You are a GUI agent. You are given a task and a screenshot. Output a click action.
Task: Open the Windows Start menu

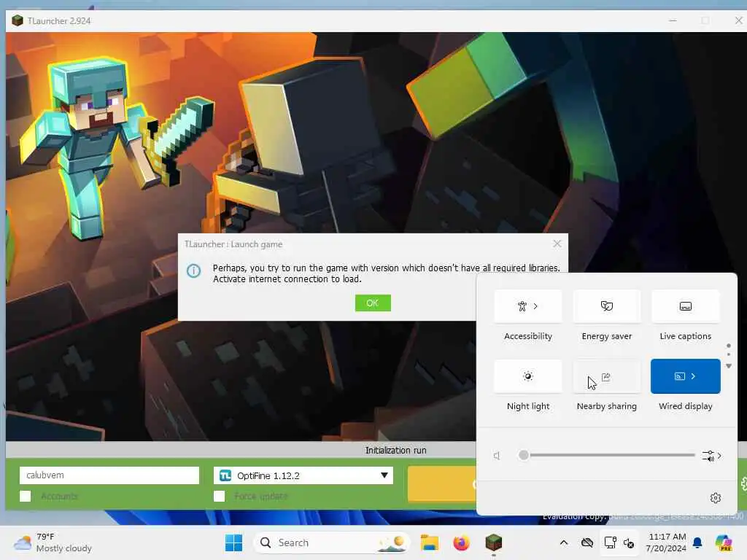click(x=233, y=542)
